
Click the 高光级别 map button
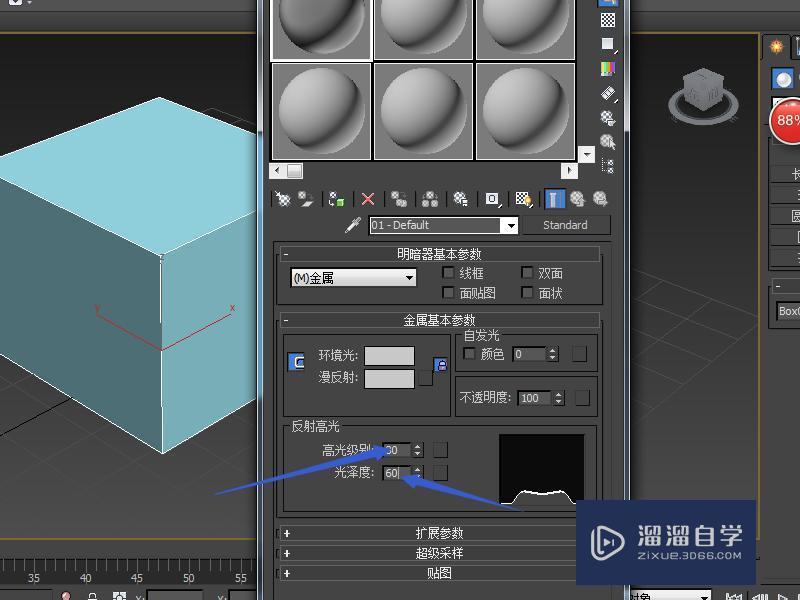click(x=440, y=450)
